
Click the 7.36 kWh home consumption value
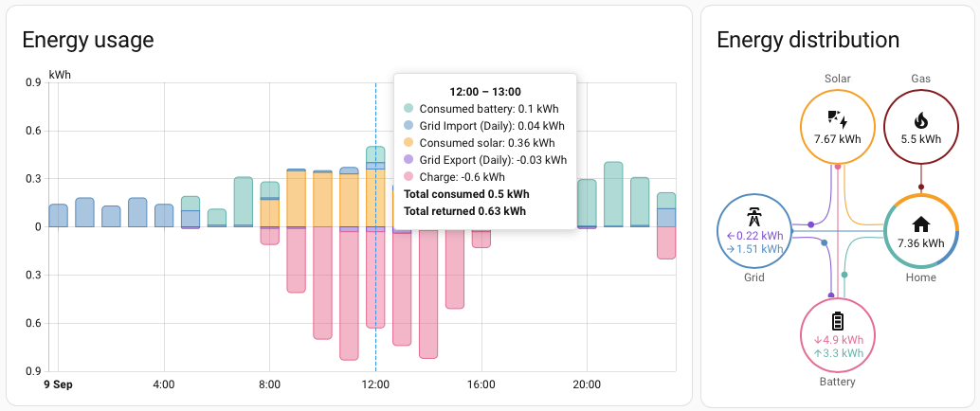coord(920,242)
